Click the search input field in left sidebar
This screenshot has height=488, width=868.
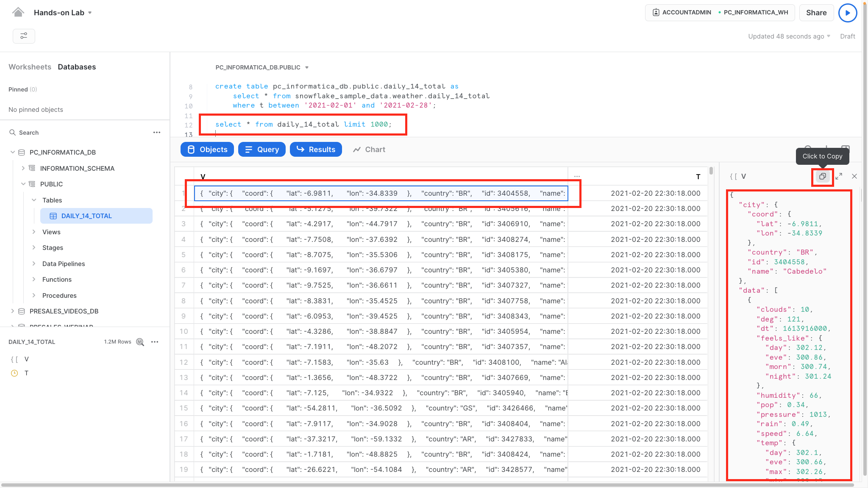(x=78, y=132)
